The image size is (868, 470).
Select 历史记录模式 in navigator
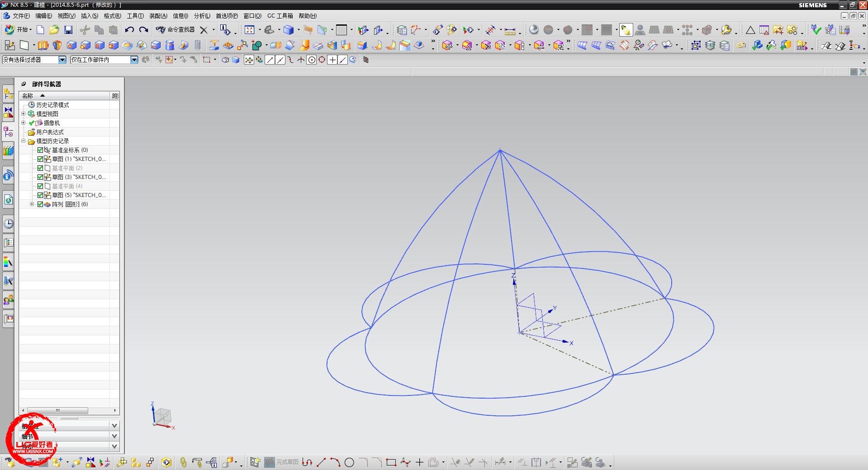52,105
